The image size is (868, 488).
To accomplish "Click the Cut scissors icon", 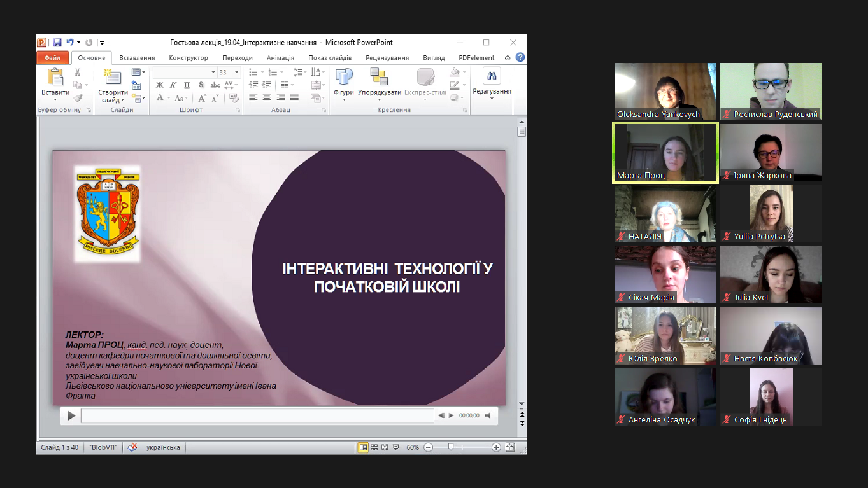I will coord(78,73).
